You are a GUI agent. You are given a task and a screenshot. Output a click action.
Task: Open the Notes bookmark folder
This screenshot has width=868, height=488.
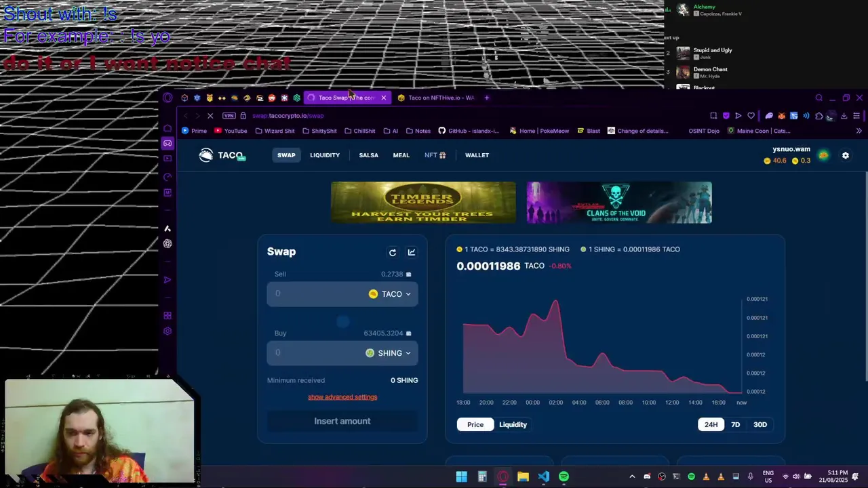[417, 131]
